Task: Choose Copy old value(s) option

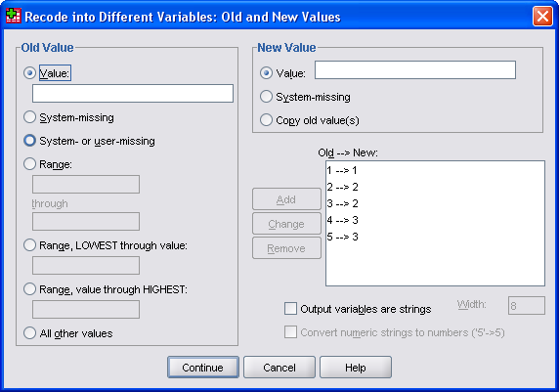Action: (x=267, y=120)
